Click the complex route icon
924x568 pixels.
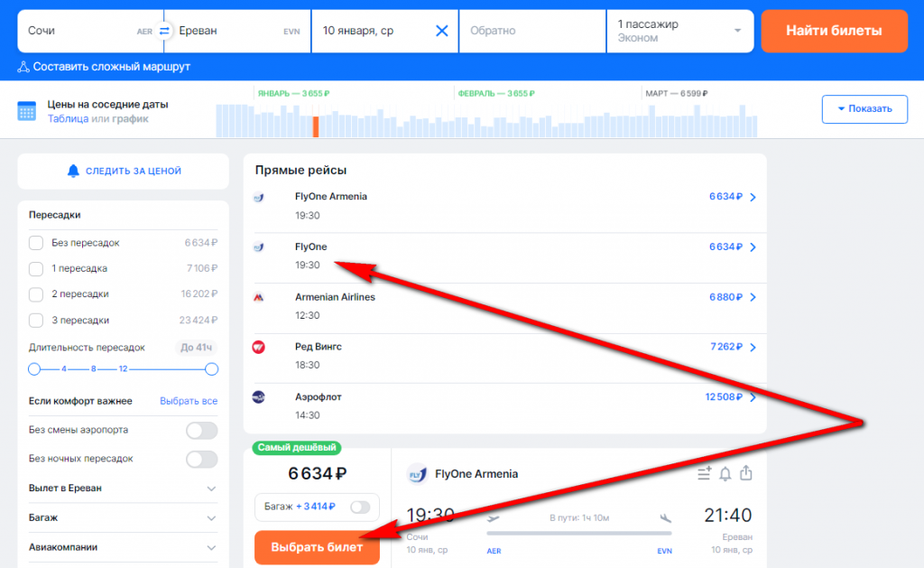(x=23, y=67)
